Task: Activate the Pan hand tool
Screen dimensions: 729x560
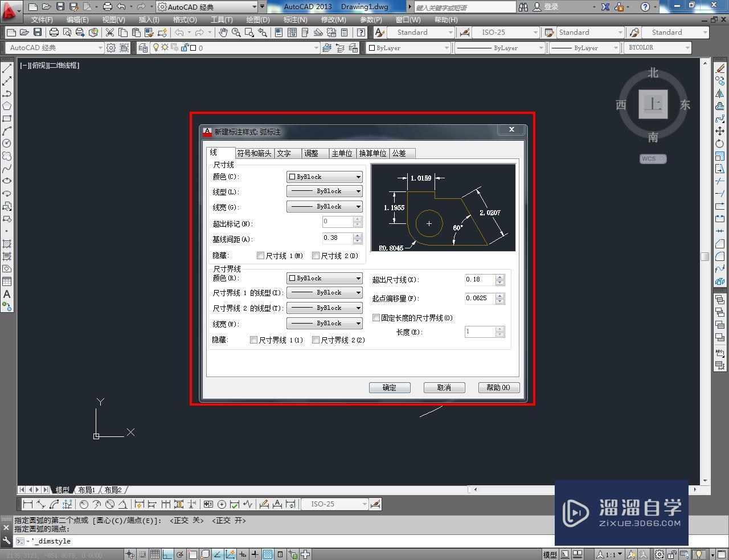Action: pyautogui.click(x=223, y=32)
